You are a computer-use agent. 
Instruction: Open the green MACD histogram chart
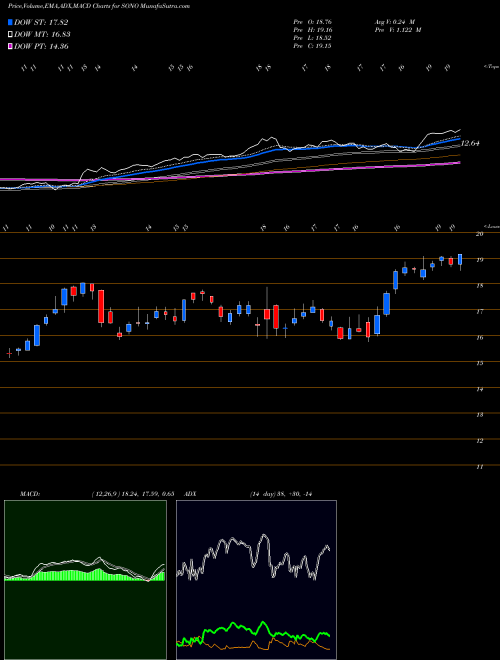(x=85, y=580)
